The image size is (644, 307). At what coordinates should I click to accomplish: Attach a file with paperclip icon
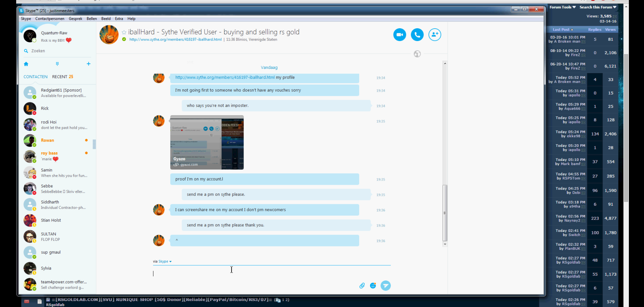(362, 286)
